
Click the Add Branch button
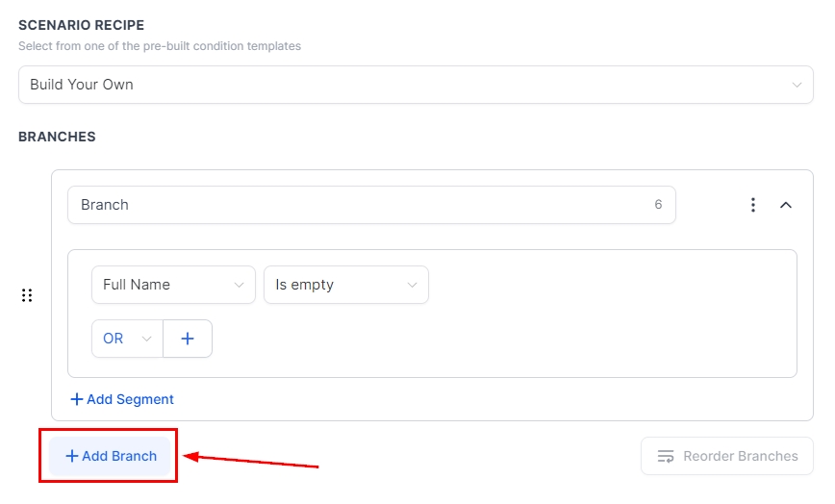[x=111, y=456]
